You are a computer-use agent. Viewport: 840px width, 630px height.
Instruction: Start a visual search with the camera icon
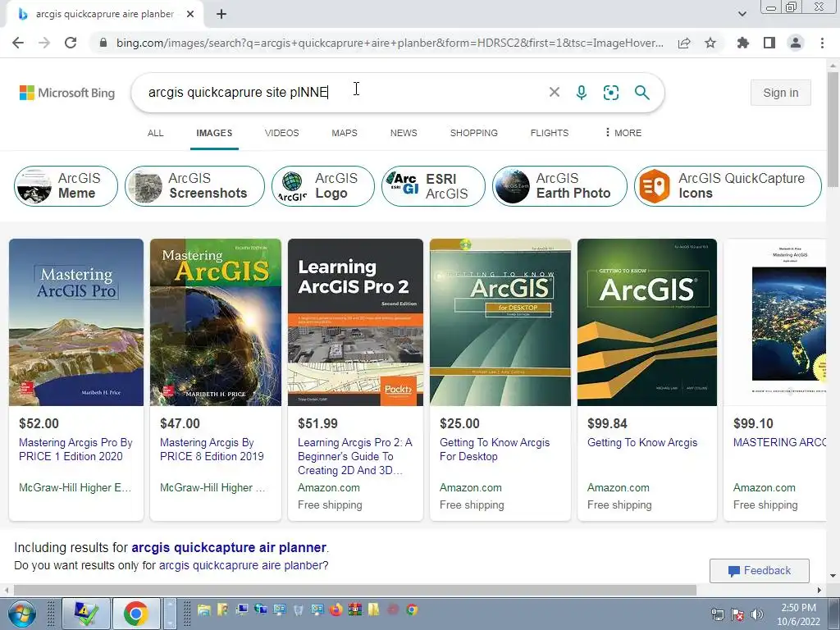click(x=610, y=92)
